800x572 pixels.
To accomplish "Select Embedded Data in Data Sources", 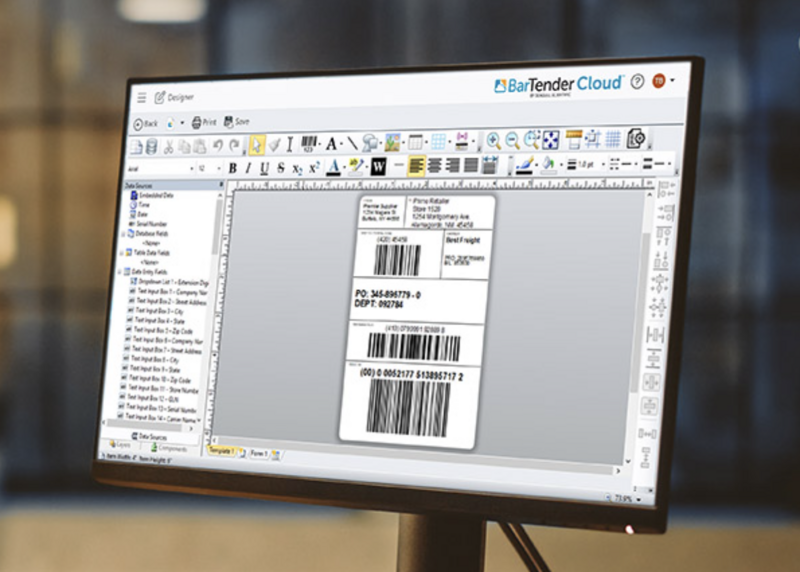I will 152,195.
